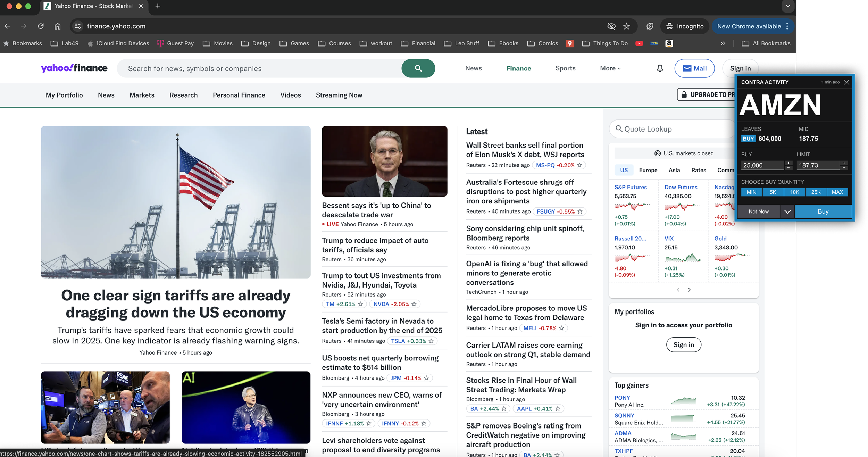Open the Markets navigation menu
Image resolution: width=868 pixels, height=457 pixels.
tap(142, 95)
